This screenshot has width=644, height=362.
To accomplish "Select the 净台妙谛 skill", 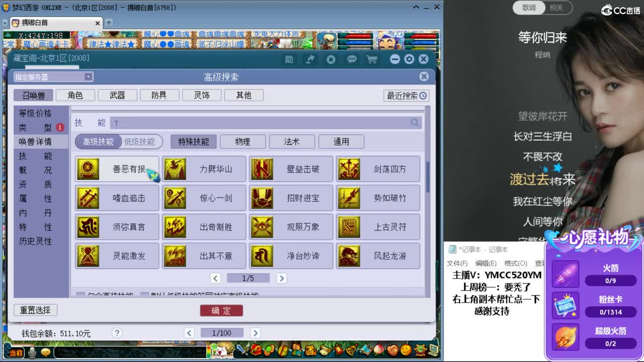I will 291,256.
